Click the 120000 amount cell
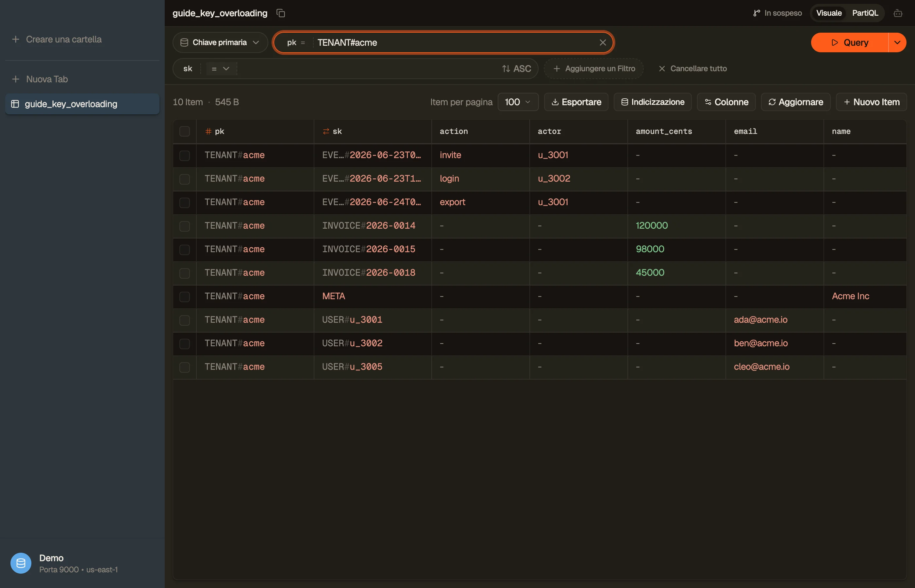 point(677,226)
